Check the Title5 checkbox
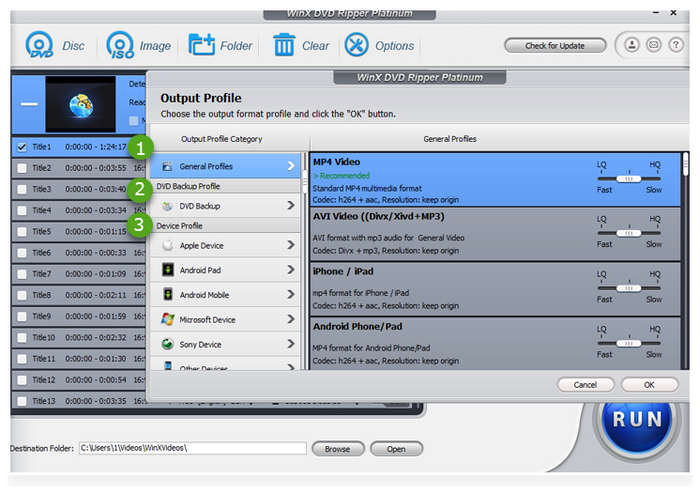This screenshot has height=494, width=700. [21, 232]
